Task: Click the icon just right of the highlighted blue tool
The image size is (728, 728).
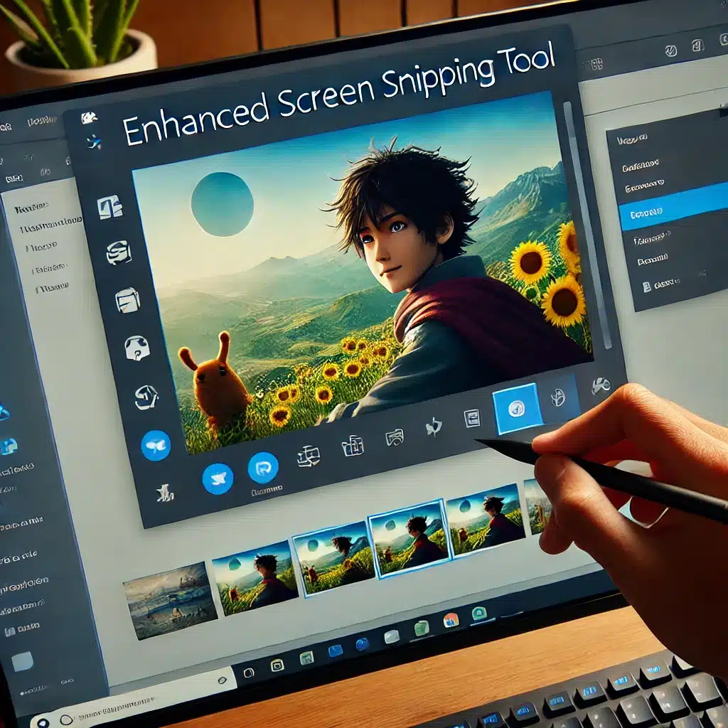Action: point(558,397)
